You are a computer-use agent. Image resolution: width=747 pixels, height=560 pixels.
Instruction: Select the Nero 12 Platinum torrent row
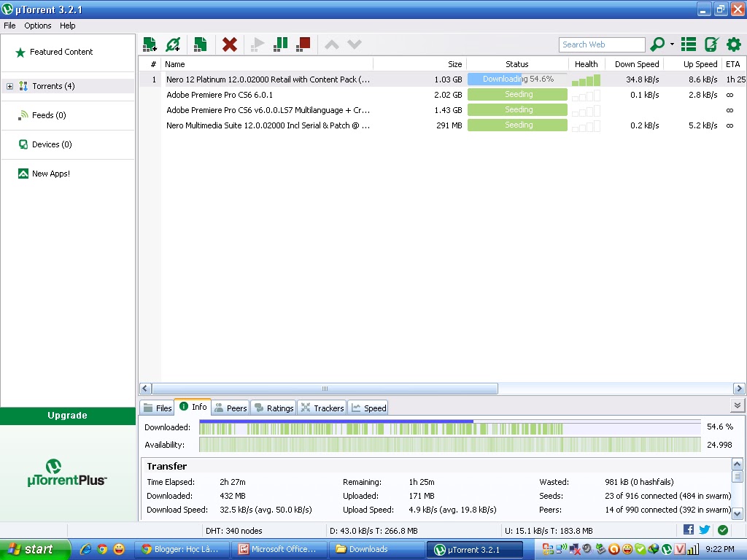point(442,79)
